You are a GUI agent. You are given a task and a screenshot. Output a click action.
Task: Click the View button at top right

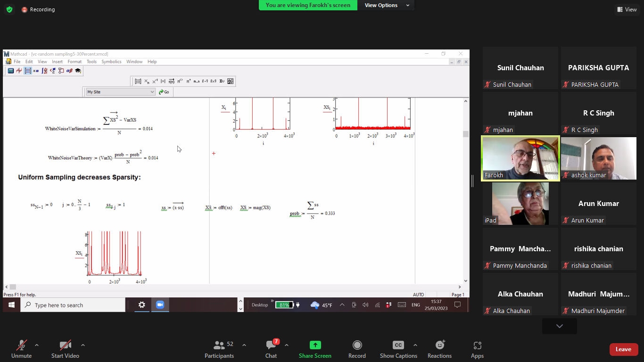[x=627, y=9]
